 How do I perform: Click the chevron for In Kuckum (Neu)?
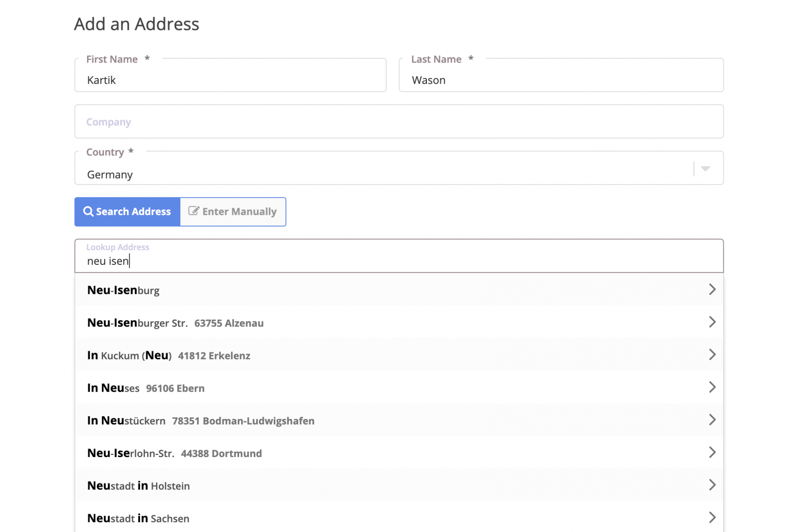713,355
